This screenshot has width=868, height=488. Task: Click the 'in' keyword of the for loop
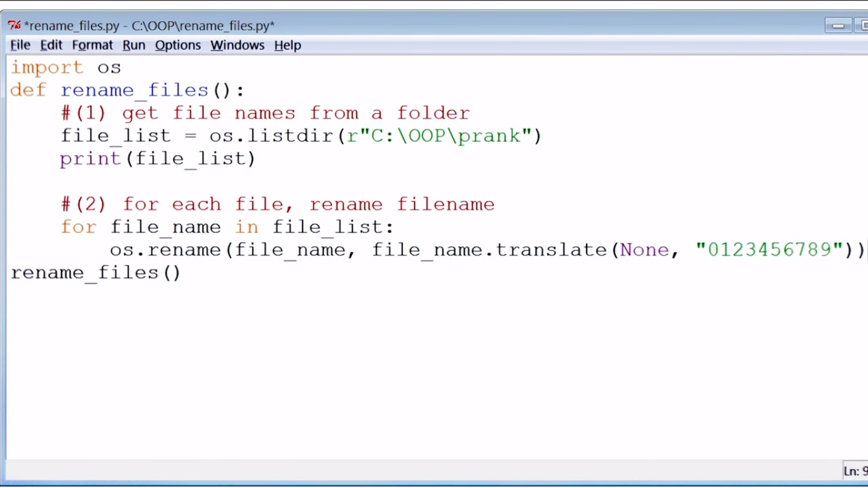coord(247,227)
